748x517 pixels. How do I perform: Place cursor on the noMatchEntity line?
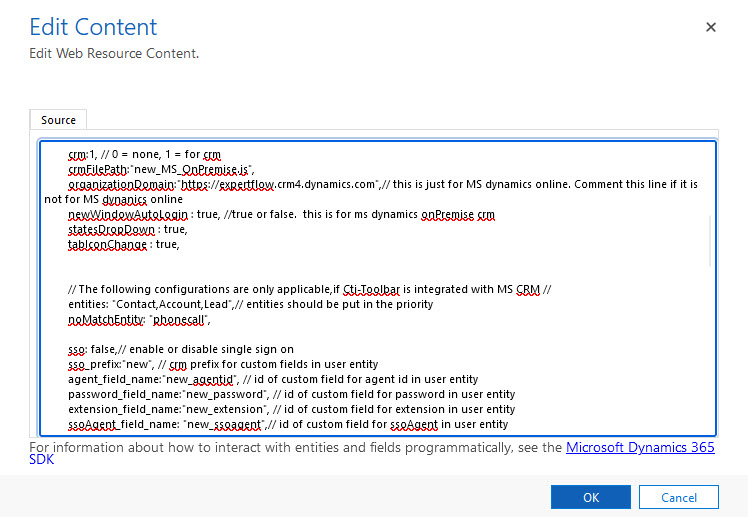coord(140,319)
